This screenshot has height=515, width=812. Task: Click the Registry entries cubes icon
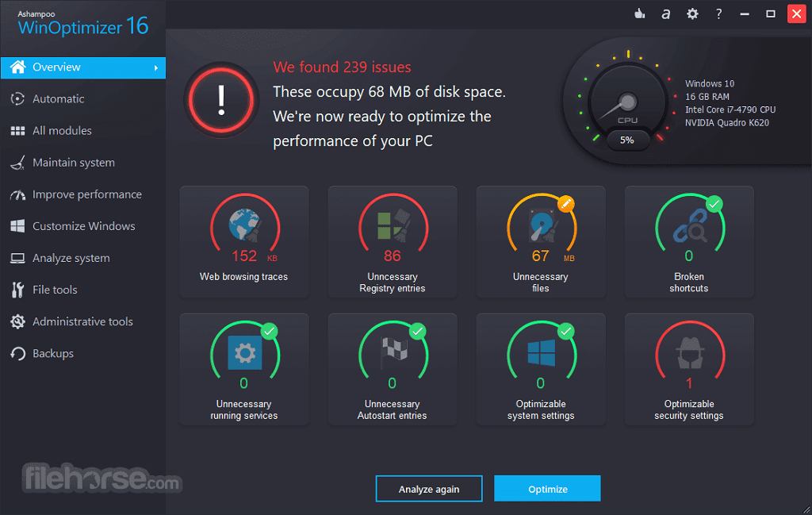393,226
